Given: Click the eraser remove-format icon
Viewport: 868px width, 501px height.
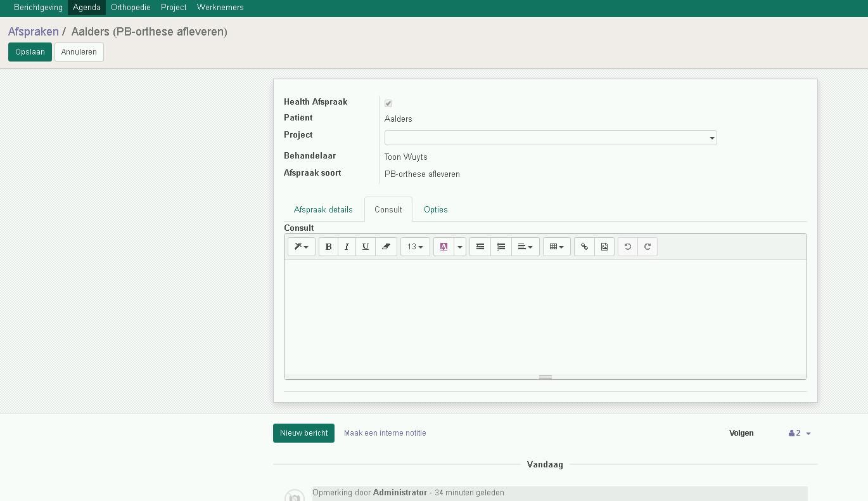Looking at the screenshot, I should (386, 247).
